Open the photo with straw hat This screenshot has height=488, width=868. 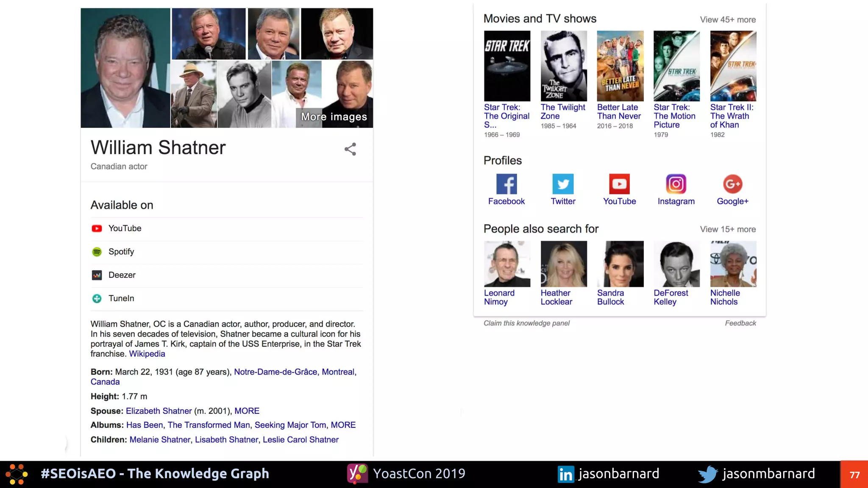pyautogui.click(x=194, y=94)
